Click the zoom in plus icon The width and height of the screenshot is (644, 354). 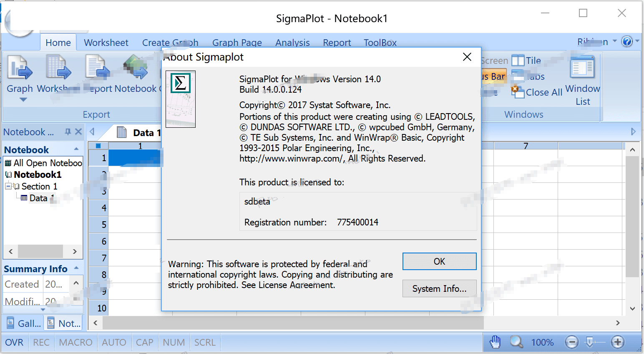tap(618, 342)
